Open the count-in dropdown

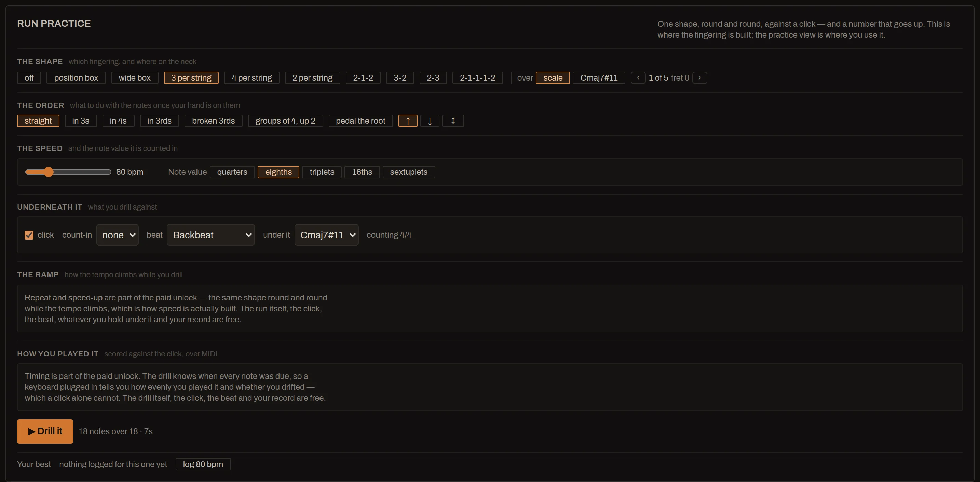pyautogui.click(x=118, y=235)
